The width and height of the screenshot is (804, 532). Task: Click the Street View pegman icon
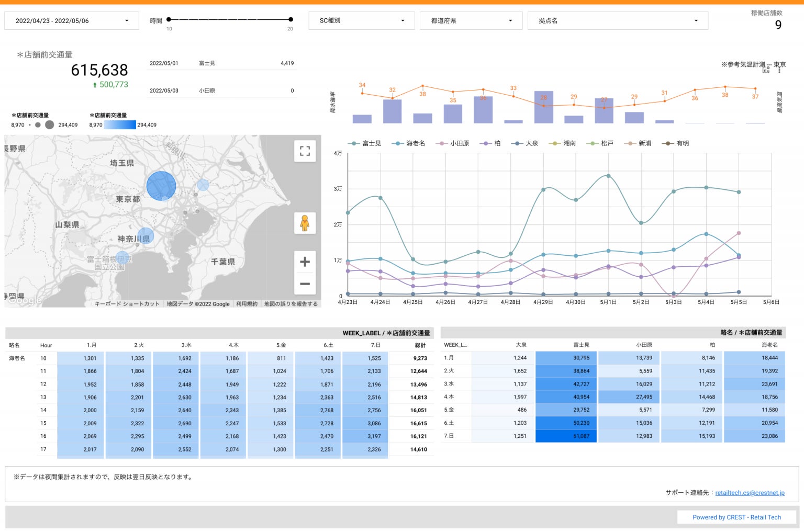(305, 223)
